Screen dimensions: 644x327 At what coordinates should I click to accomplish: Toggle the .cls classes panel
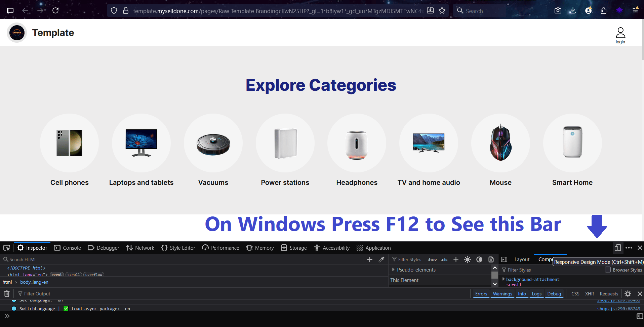coord(444,259)
